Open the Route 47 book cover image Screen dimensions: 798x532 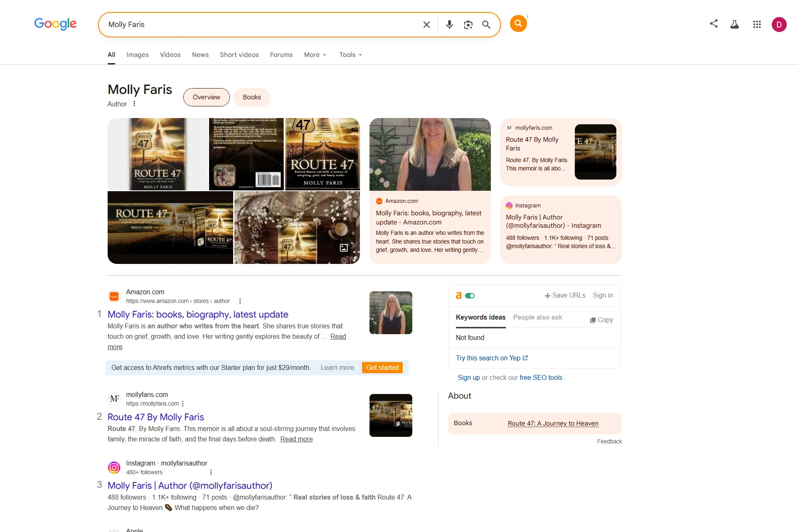coord(158,154)
